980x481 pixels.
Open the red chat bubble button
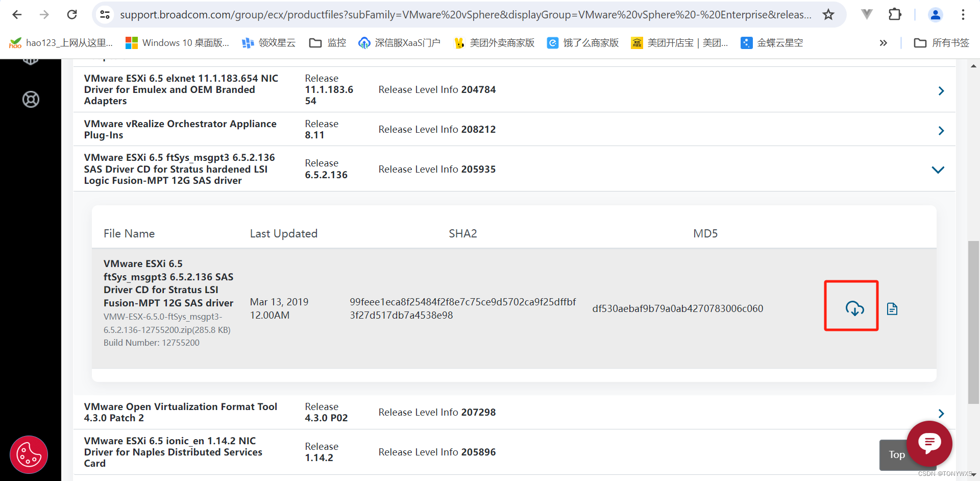(x=929, y=443)
